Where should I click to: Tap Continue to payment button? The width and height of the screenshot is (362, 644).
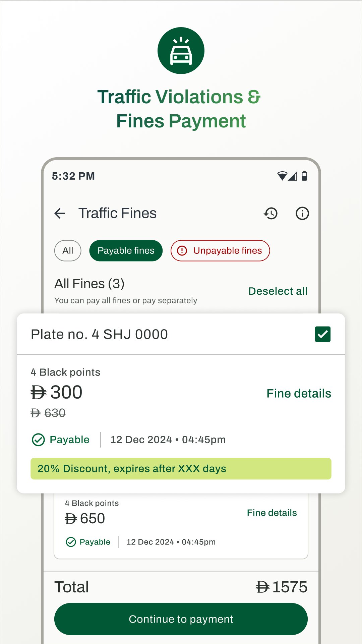pos(181,619)
